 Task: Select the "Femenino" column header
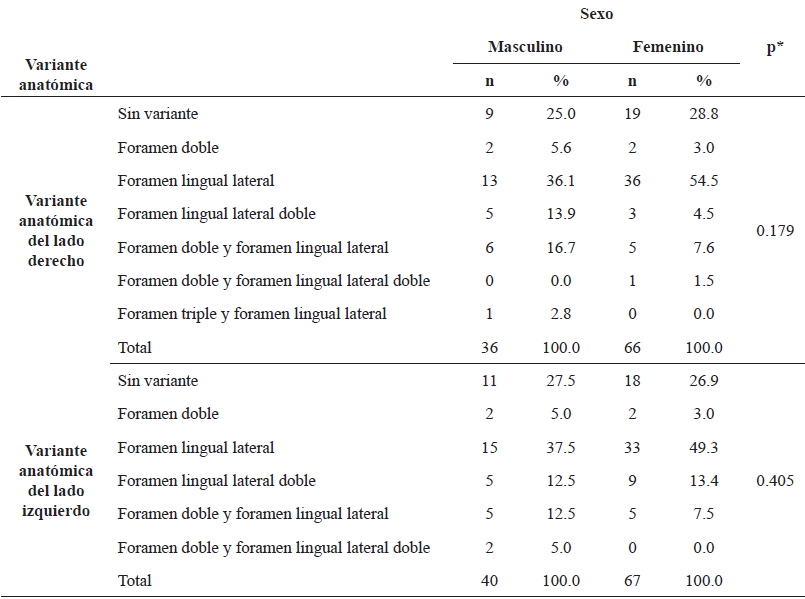click(668, 47)
